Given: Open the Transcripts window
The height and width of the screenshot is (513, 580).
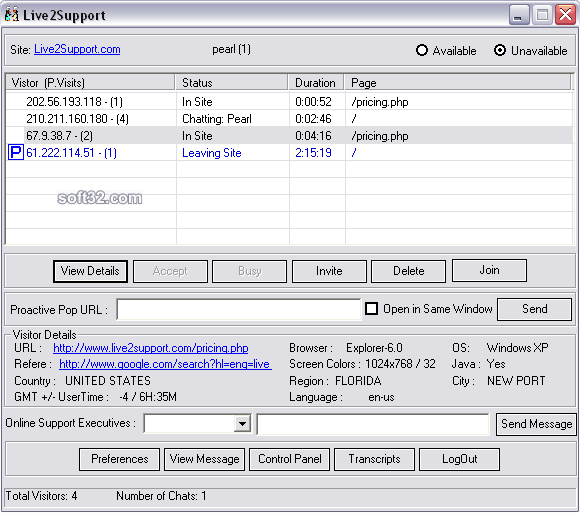Looking at the screenshot, I should [x=374, y=459].
